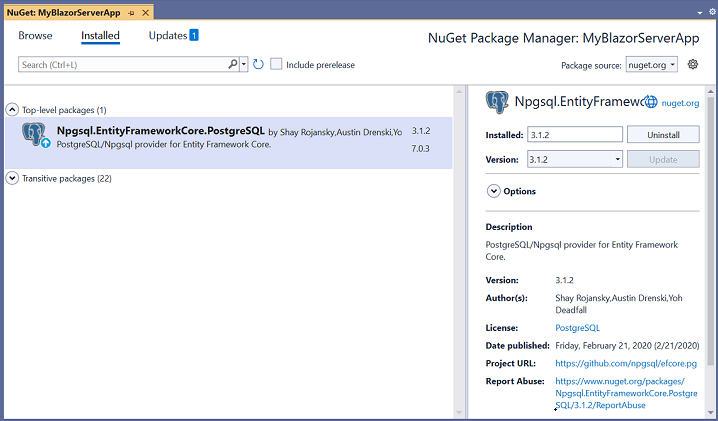
Task: Open window options gear at top right
Action: [713, 12]
